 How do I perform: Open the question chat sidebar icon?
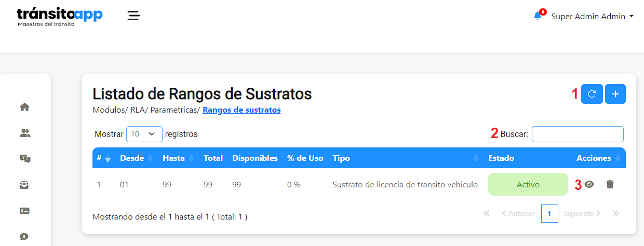point(25,159)
